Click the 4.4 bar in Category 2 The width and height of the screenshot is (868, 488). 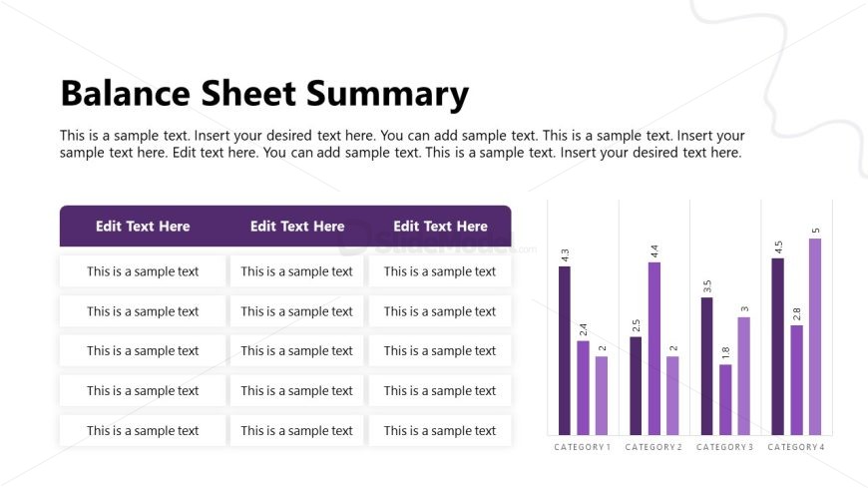tap(654, 347)
